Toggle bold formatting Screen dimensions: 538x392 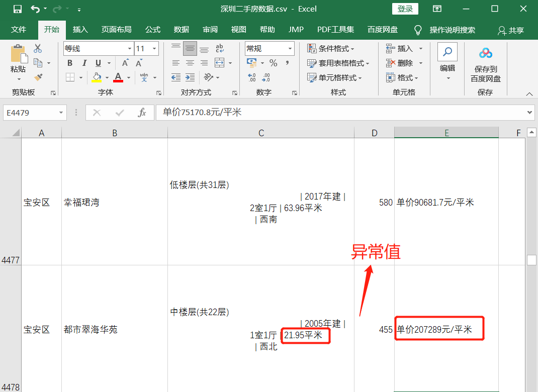tap(69, 63)
